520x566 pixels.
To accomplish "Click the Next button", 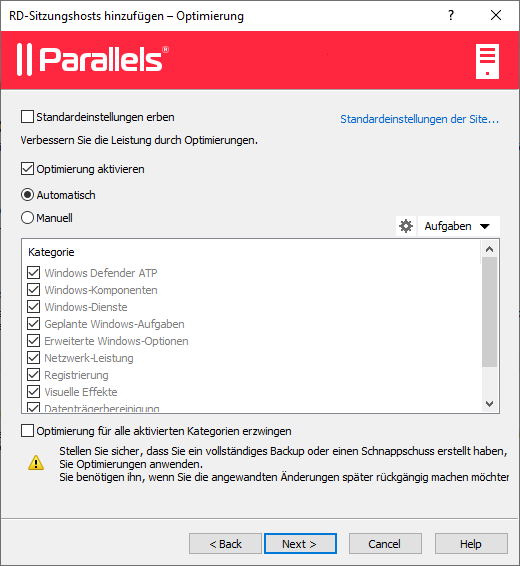I will coord(300,544).
